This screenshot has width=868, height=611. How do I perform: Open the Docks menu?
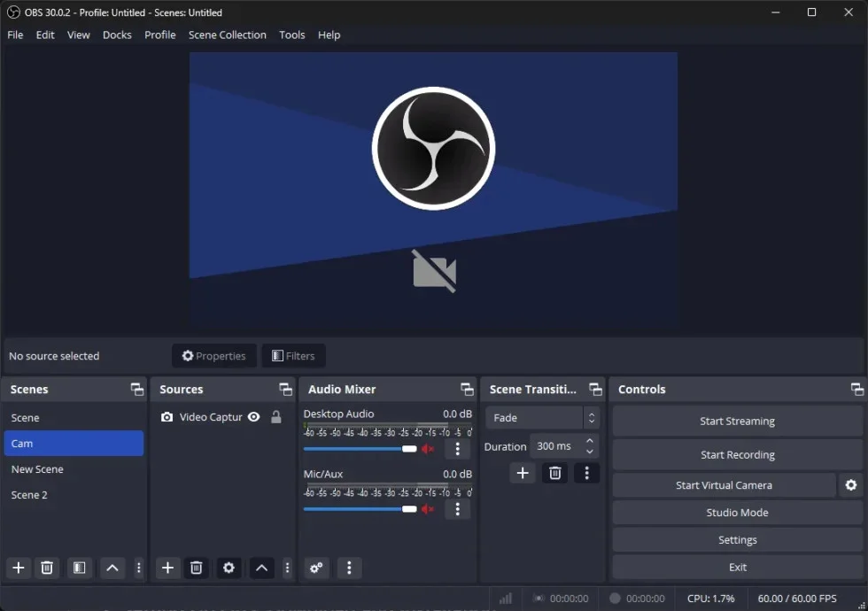tap(117, 35)
